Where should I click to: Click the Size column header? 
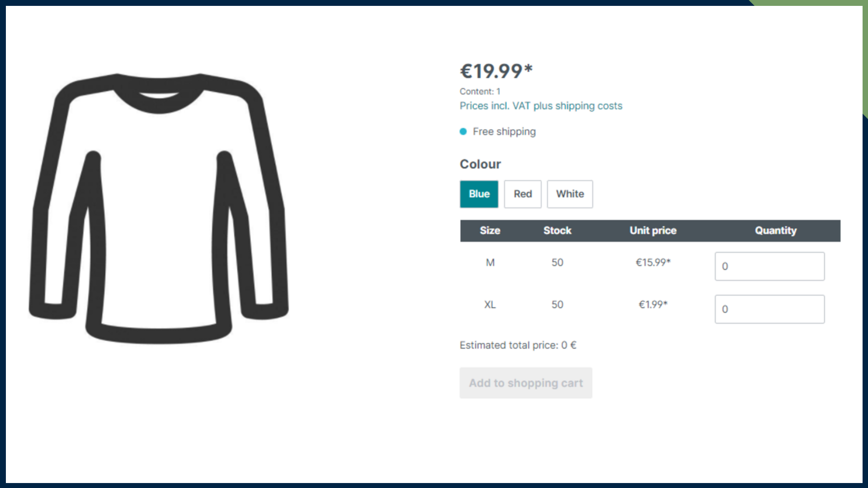(x=490, y=230)
